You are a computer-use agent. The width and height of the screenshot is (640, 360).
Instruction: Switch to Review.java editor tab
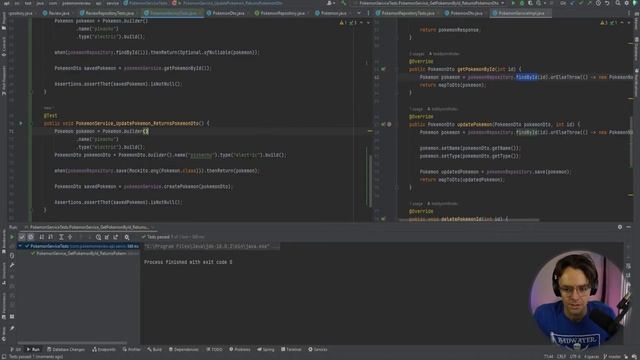[56, 13]
